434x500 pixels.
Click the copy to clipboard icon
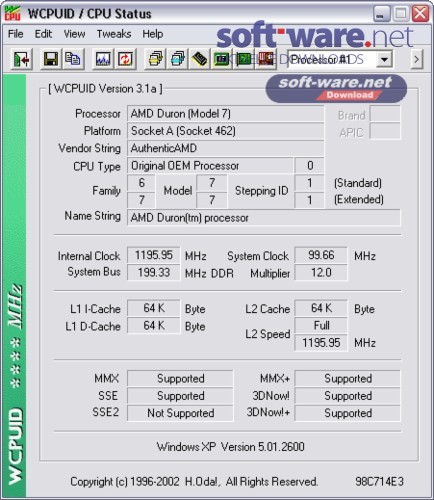coord(72,59)
